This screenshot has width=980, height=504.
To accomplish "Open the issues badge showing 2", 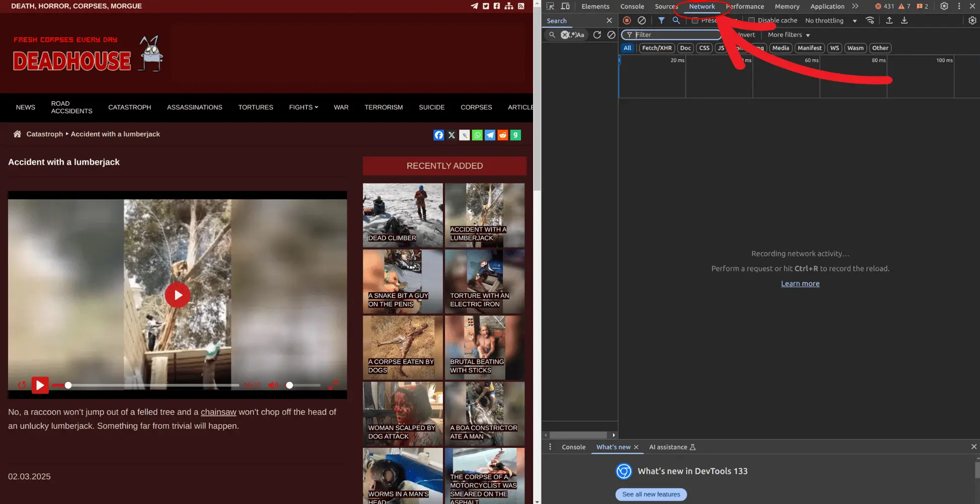I will [x=923, y=6].
